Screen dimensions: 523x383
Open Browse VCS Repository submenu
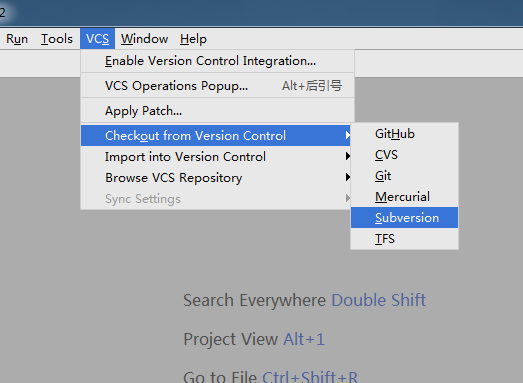click(216, 178)
